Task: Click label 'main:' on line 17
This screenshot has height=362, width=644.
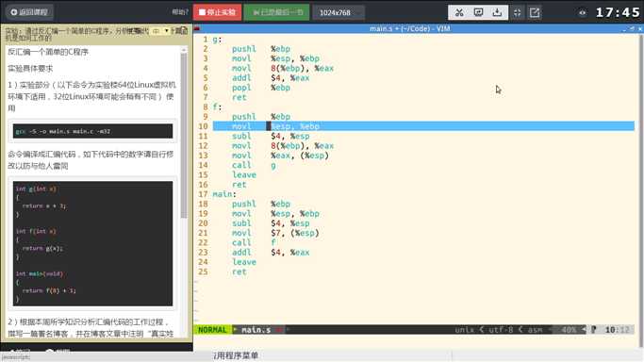Action: click(224, 194)
